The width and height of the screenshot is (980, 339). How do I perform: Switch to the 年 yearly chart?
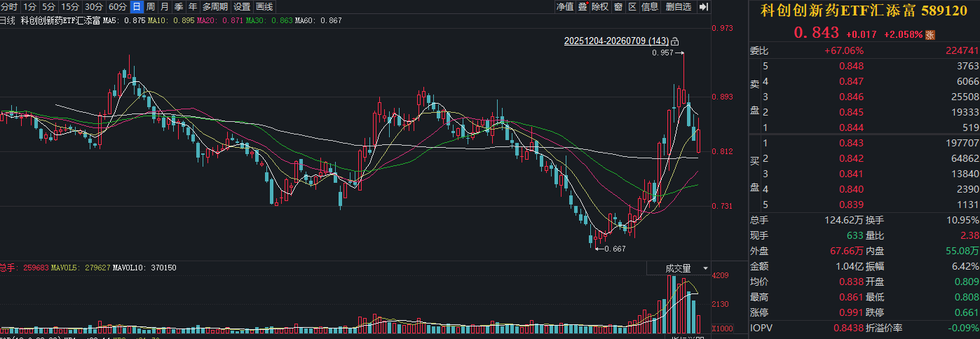pyautogui.click(x=193, y=6)
